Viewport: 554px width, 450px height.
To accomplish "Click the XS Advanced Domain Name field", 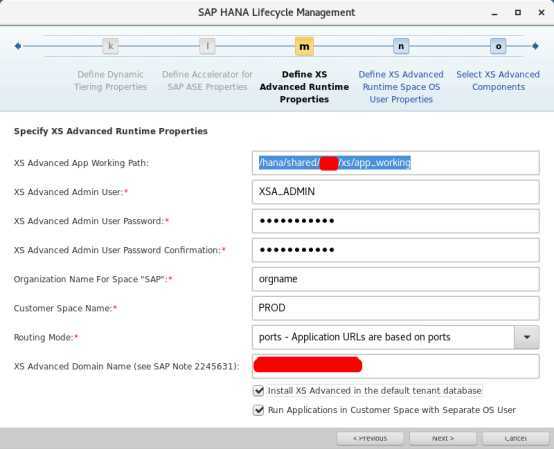I will [396, 366].
